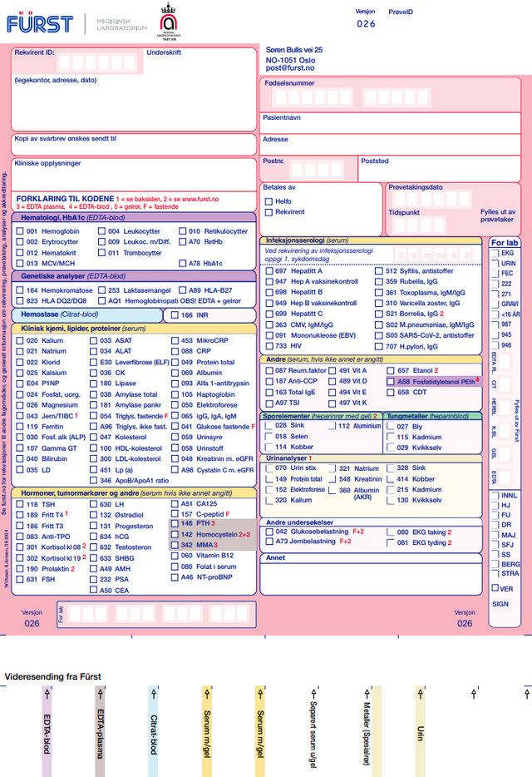This screenshot has height=777, width=532.
Task: Tick the Helfo payment checkbox
Action: click(268, 201)
